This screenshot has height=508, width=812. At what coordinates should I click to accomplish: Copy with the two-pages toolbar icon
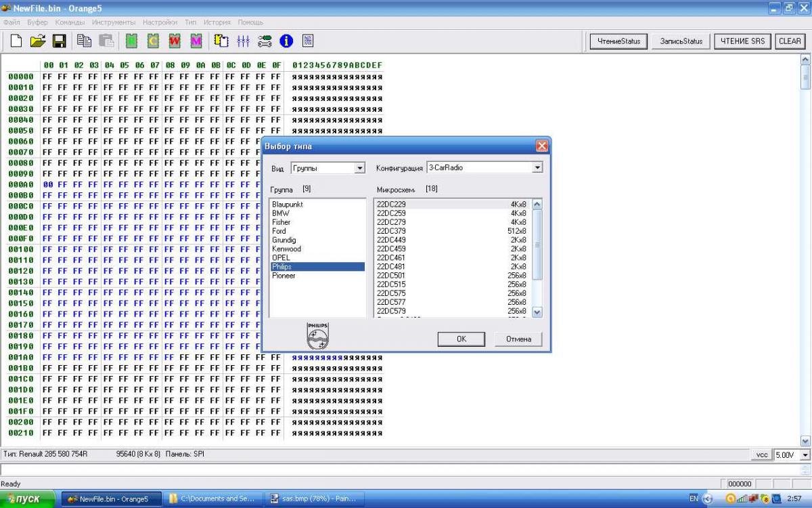[x=84, y=41]
